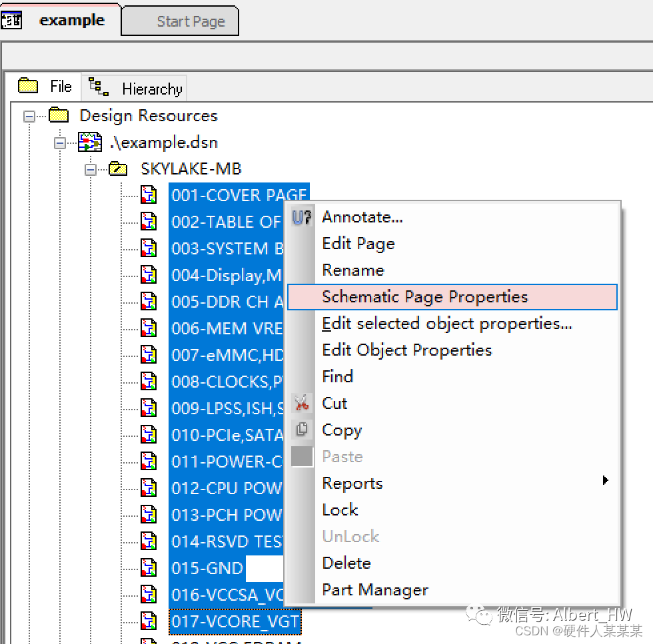
Task: Choose Rename from context menu
Action: (x=452, y=270)
